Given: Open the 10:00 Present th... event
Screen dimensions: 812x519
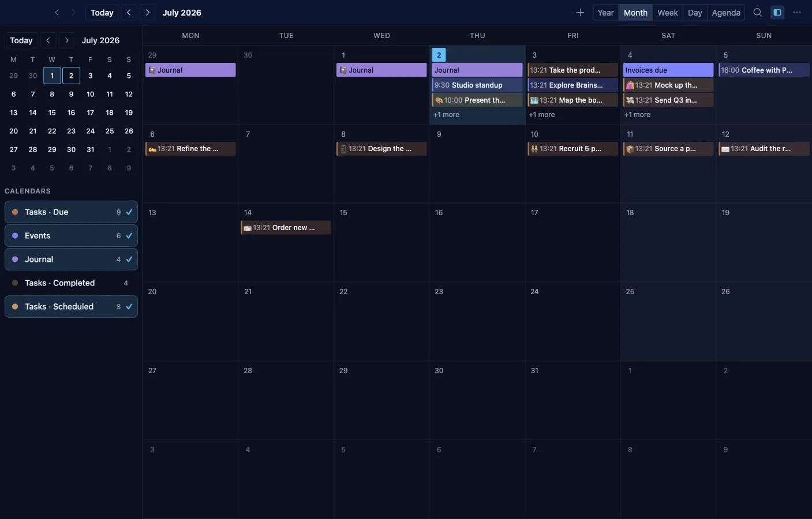Looking at the screenshot, I should pos(477,100).
